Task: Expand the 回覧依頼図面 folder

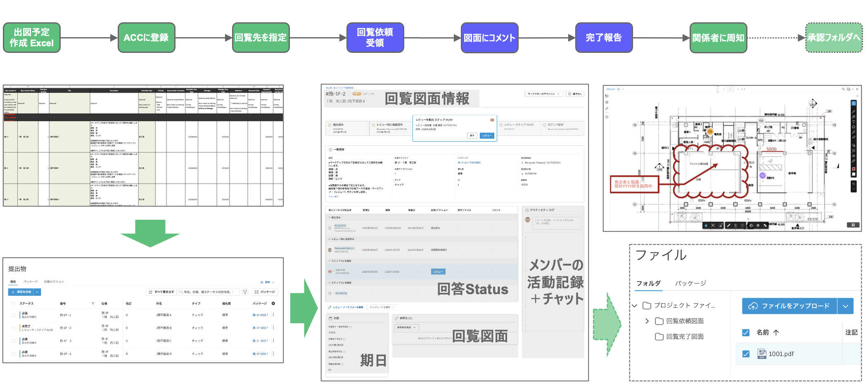Action: (x=647, y=321)
